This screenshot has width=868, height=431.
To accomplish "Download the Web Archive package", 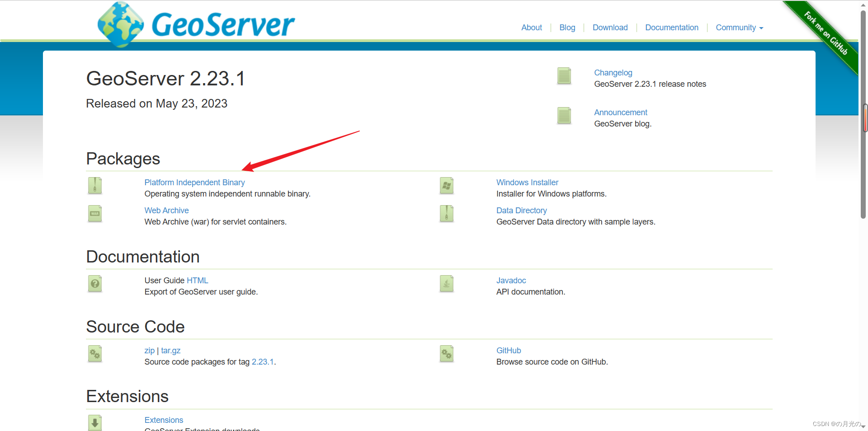I will (x=166, y=211).
